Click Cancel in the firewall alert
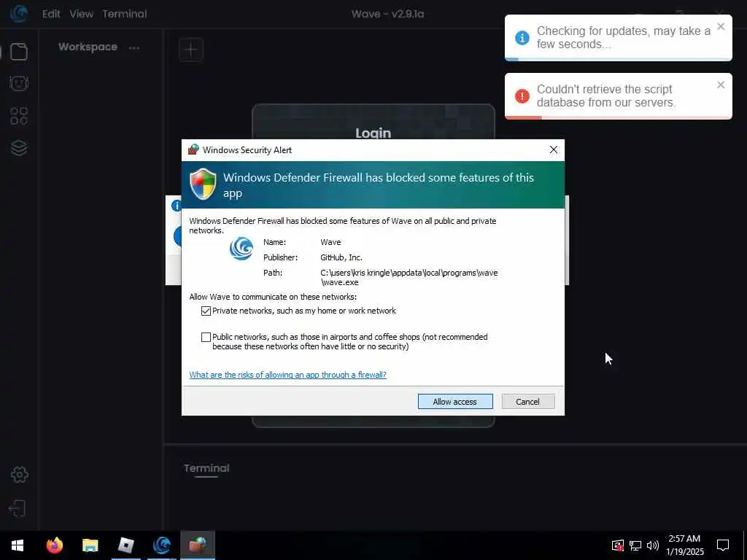747x560 pixels. pos(528,402)
